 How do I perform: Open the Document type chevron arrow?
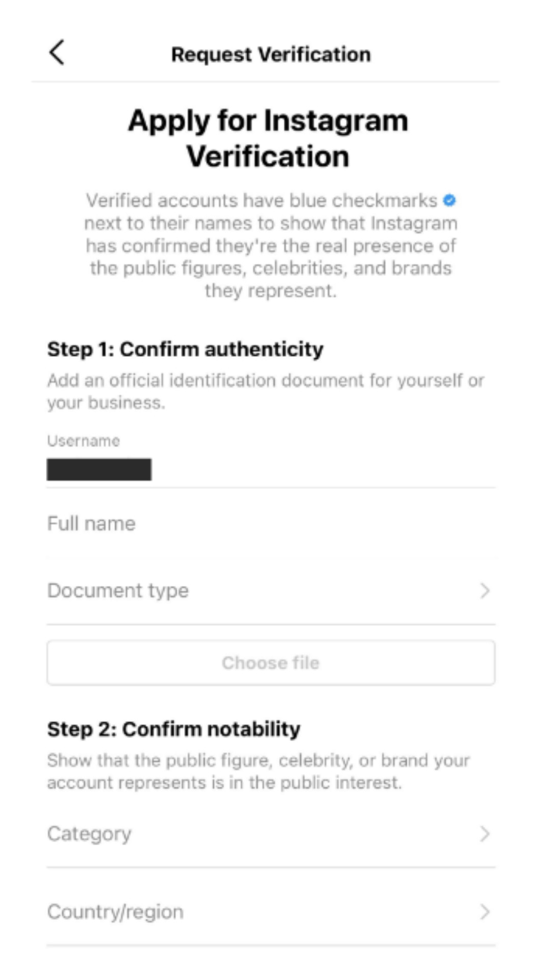tap(484, 591)
